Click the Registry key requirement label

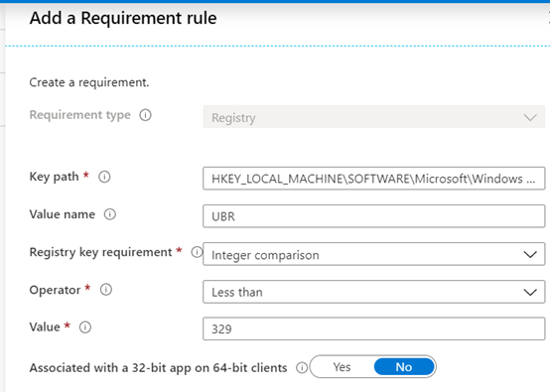coord(100,252)
